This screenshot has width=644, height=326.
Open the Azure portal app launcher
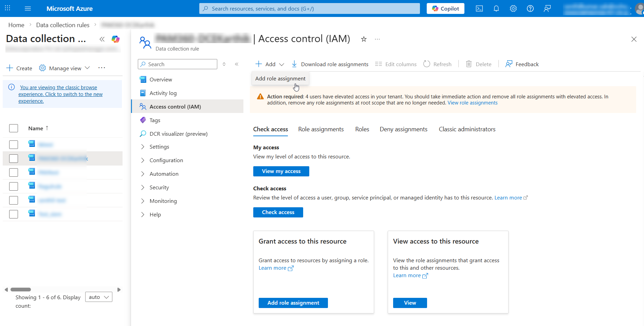click(x=7, y=8)
